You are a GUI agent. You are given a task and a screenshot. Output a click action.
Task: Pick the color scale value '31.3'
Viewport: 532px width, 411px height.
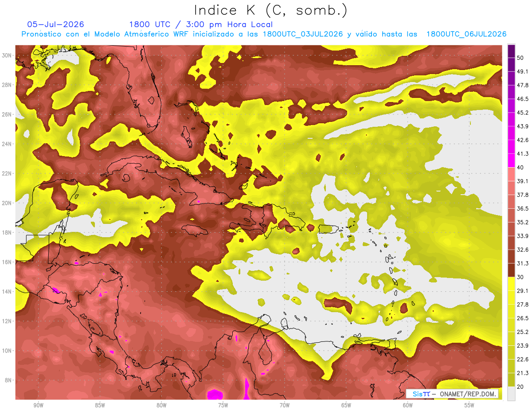[x=523, y=263]
